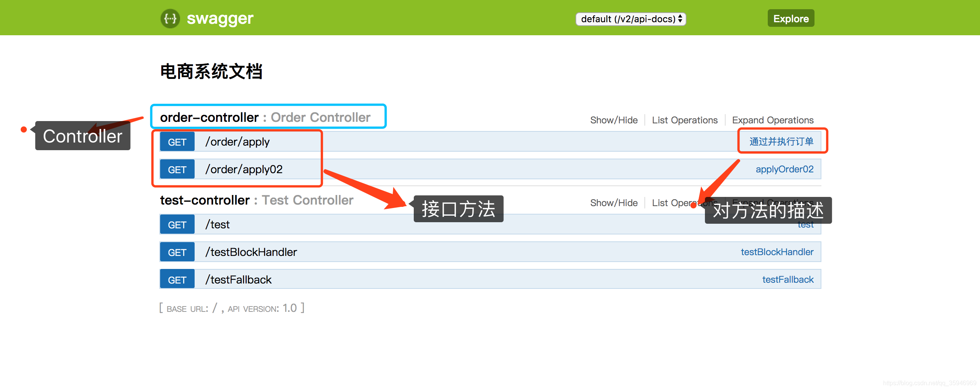Click the testBlockHandler description link

click(777, 252)
